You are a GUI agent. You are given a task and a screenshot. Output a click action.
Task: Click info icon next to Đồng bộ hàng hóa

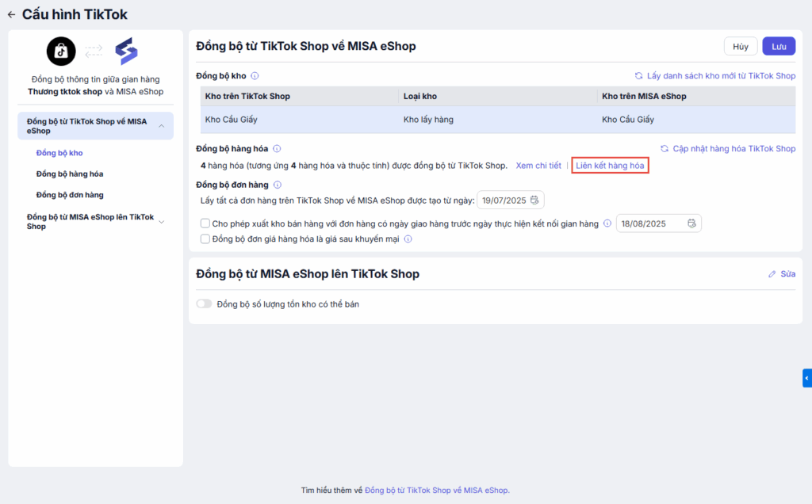[x=277, y=149]
